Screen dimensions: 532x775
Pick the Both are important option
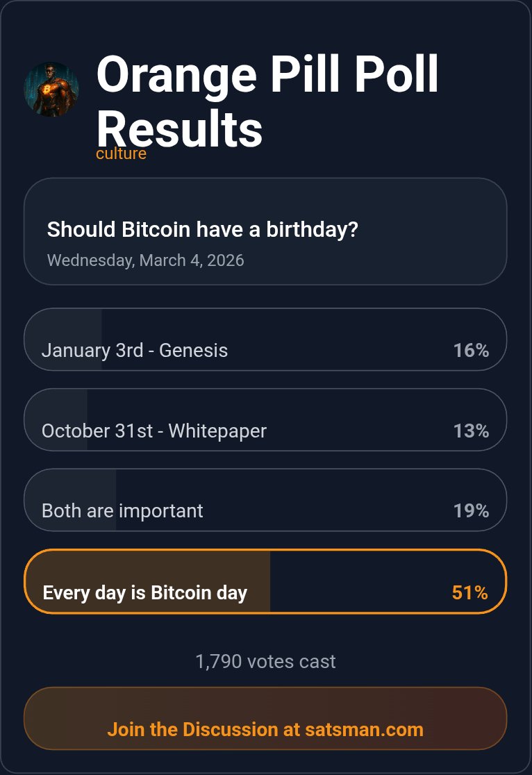[x=123, y=511]
